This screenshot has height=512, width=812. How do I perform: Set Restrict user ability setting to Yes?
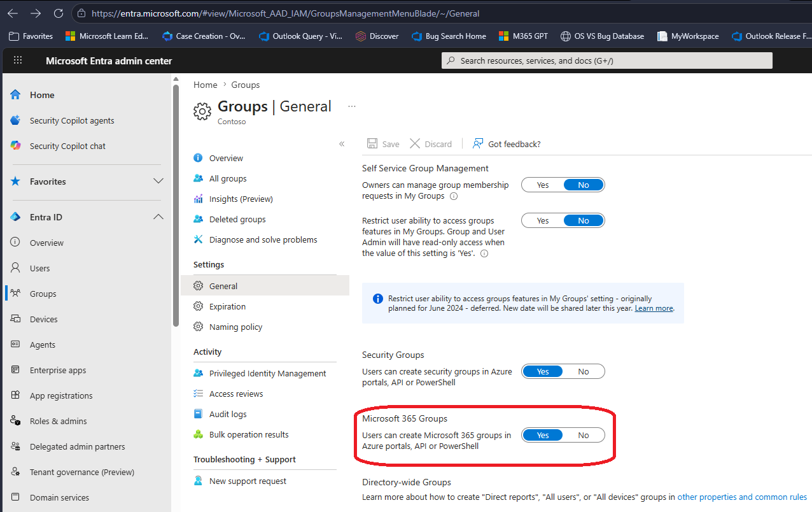[x=543, y=220]
